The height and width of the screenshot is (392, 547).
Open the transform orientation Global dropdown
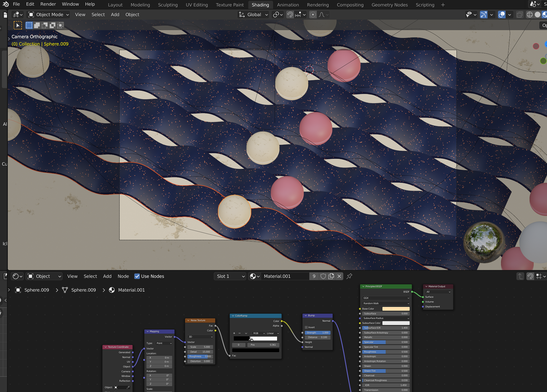coord(253,15)
